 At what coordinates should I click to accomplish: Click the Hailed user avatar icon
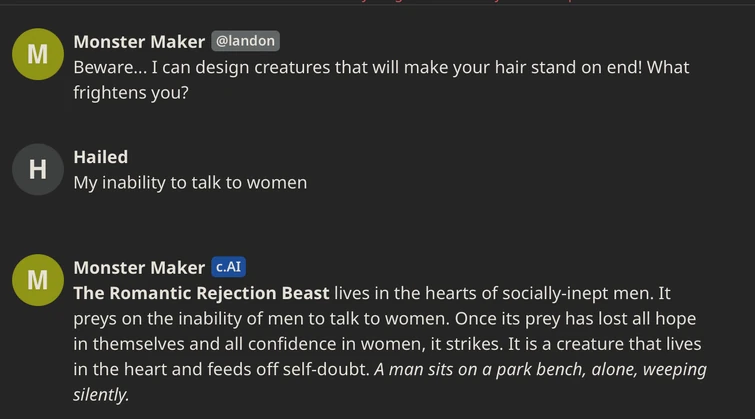pos(37,169)
